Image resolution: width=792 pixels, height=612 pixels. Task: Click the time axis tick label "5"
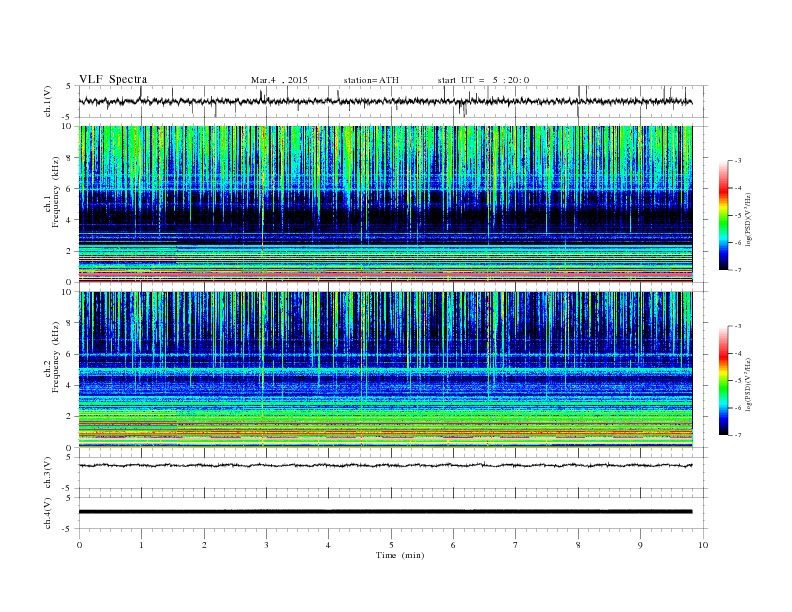[x=391, y=545]
